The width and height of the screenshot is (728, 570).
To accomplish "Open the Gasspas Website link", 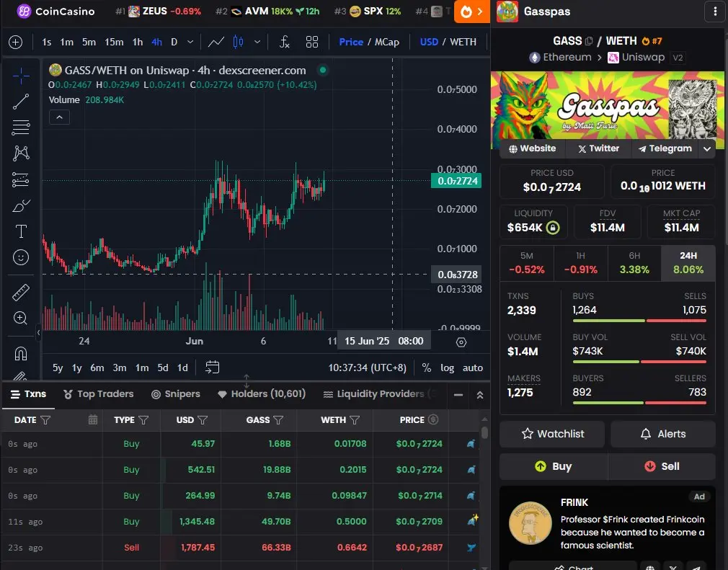I will 532,148.
